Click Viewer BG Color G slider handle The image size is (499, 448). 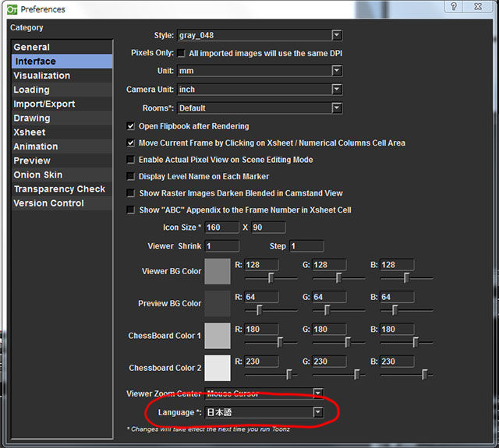[338, 278]
